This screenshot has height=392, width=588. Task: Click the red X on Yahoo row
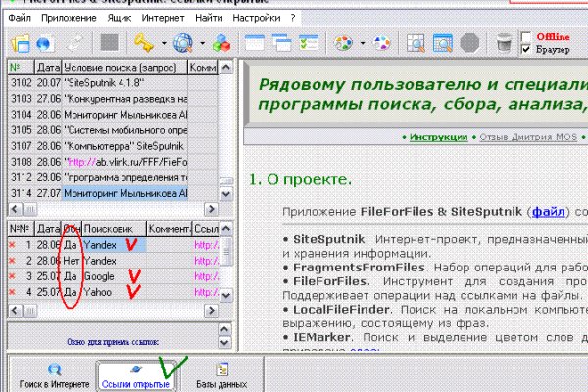[x=12, y=292]
